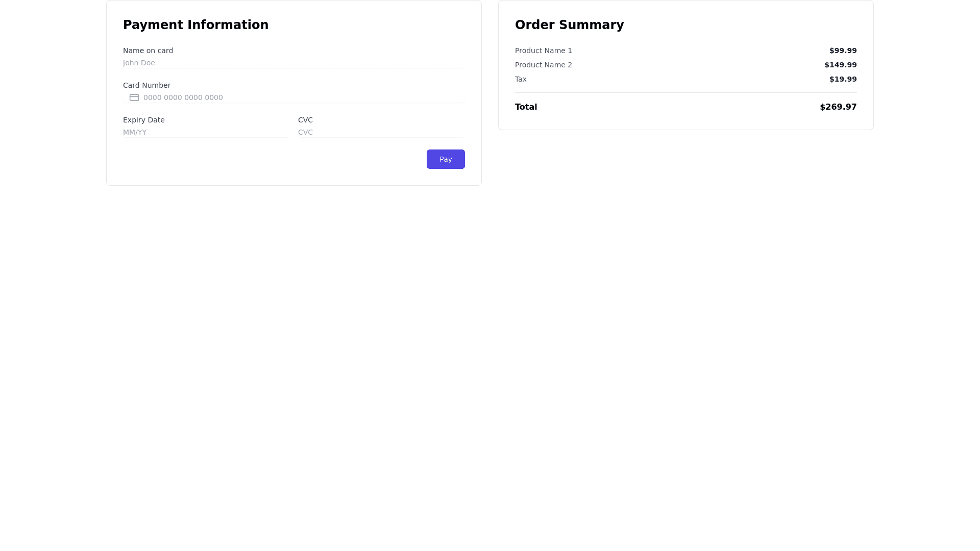Click the Payment Information heading

195,25
